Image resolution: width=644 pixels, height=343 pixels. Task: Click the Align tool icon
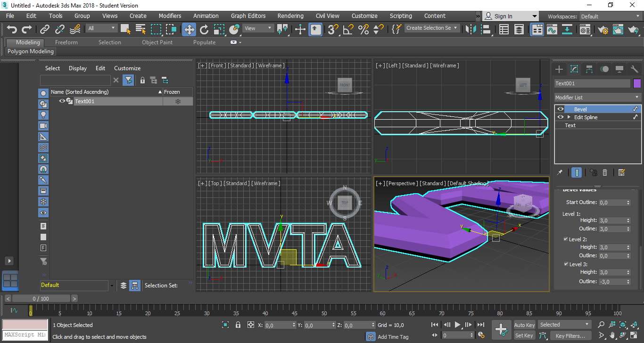point(486,30)
